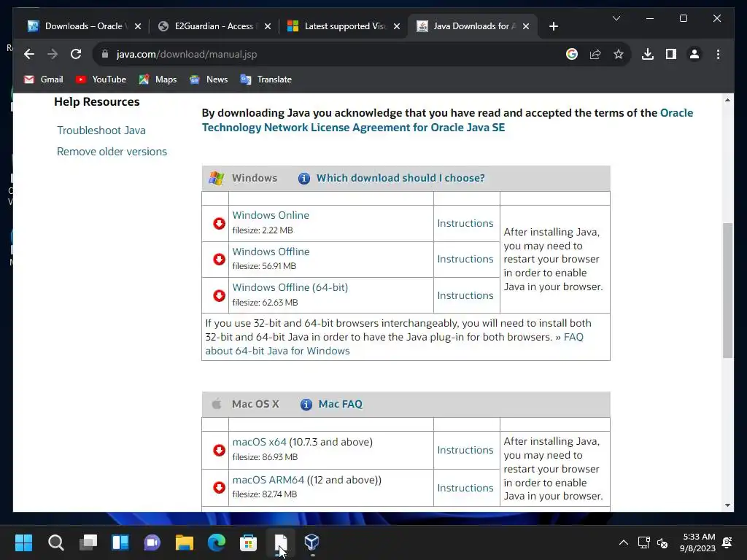Screen dimensions: 747x560
Task: Click the red download icon for macOS ARM64
Action: (219, 488)
